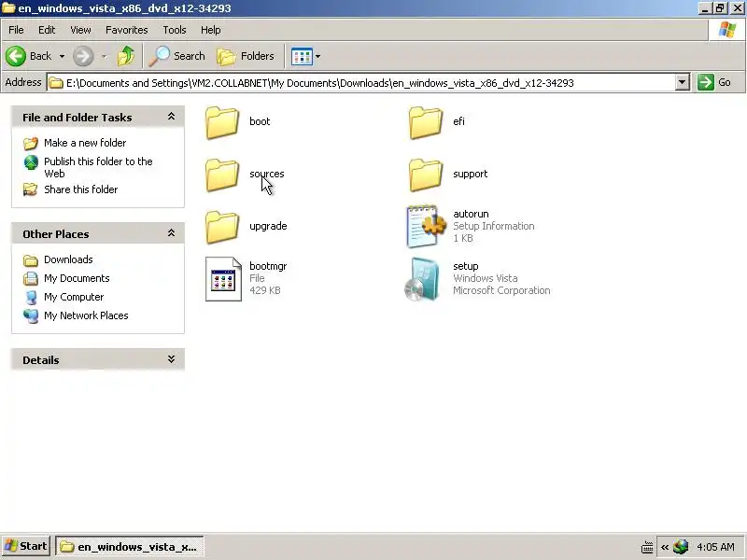
Task: Click the 'autorun' file name label
Action: [471, 214]
